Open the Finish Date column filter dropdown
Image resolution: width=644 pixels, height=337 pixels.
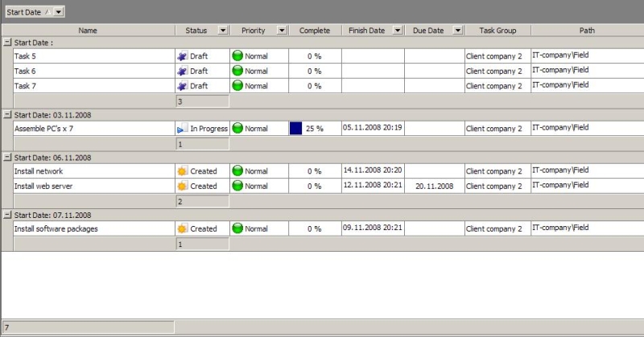tap(397, 31)
